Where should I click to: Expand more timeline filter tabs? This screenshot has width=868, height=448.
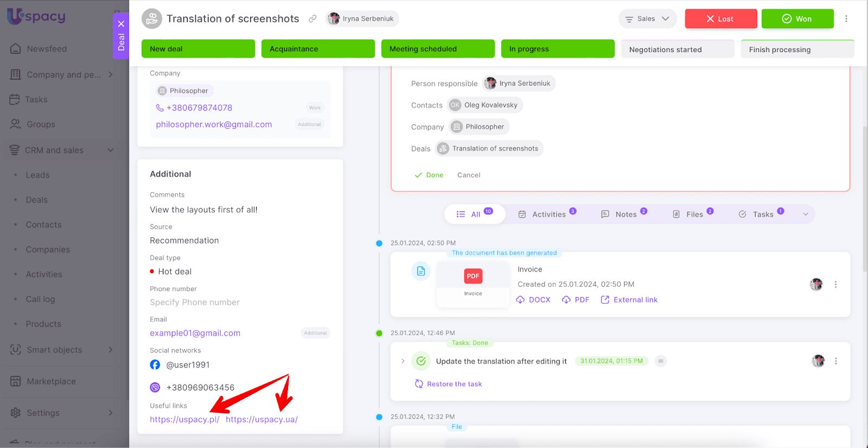click(806, 214)
